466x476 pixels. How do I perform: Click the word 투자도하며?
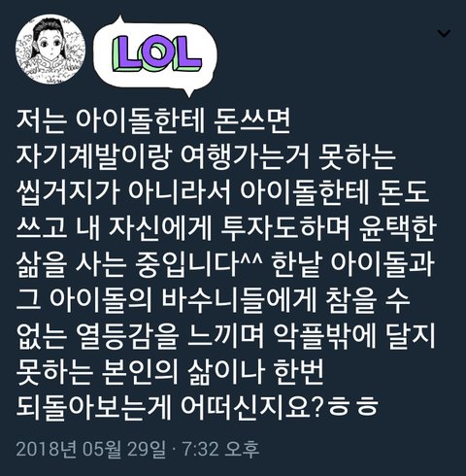285,228
